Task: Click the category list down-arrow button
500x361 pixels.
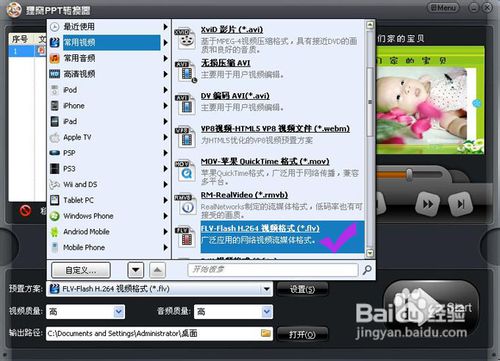Action: point(136,270)
